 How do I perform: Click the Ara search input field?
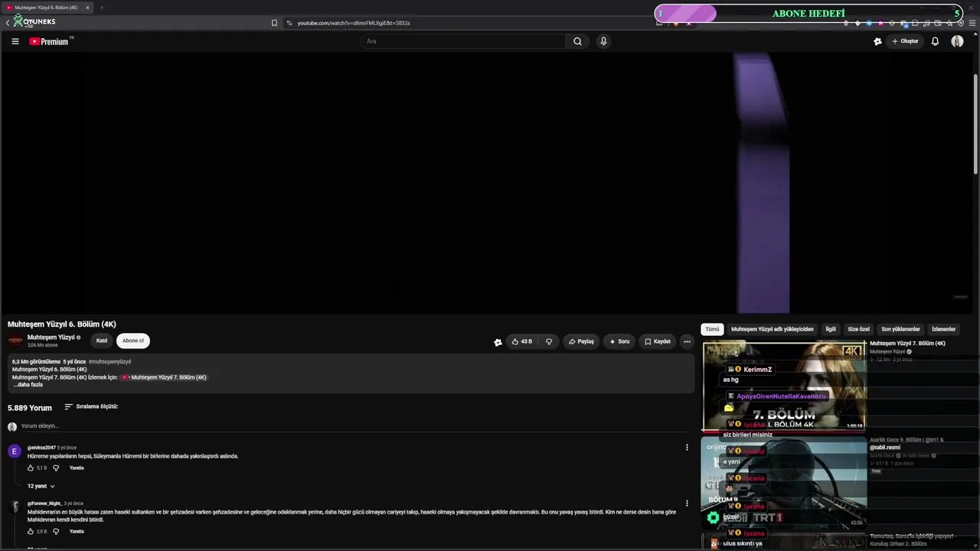pos(463,41)
